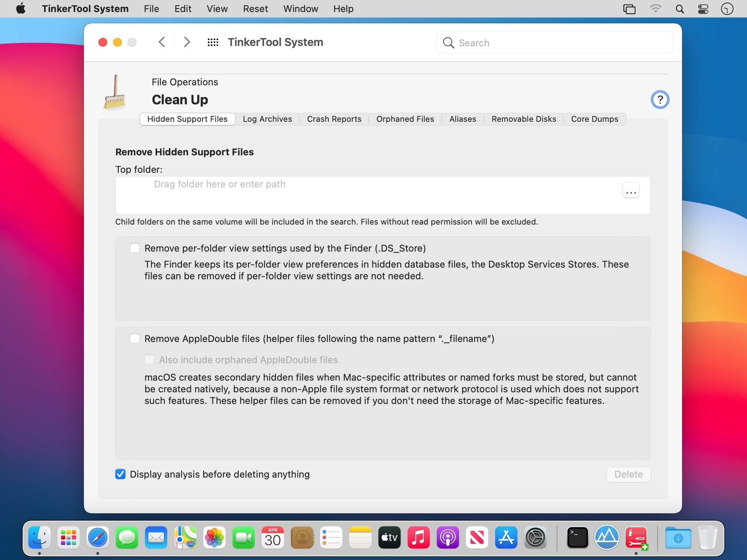747x560 pixels.
Task: Open Notes from the Dock
Action: [360, 537]
